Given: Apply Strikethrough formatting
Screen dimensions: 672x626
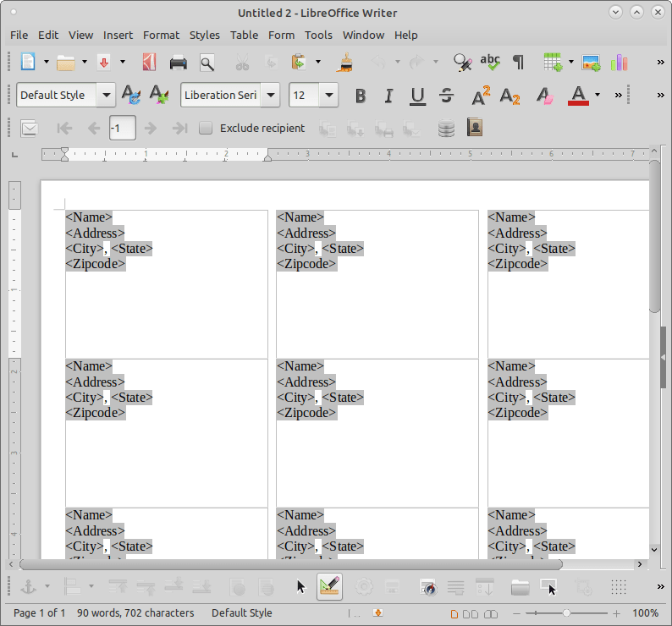Looking at the screenshot, I should pyautogui.click(x=446, y=95).
